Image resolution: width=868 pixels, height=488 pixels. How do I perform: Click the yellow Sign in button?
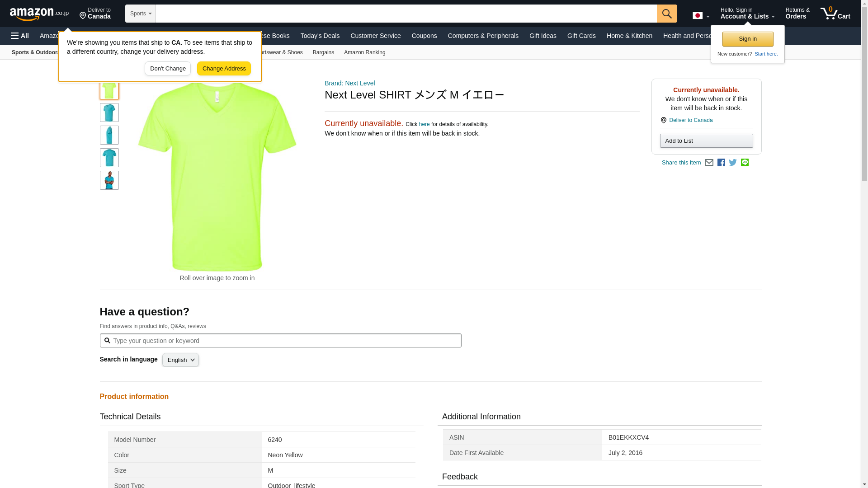[x=747, y=39]
